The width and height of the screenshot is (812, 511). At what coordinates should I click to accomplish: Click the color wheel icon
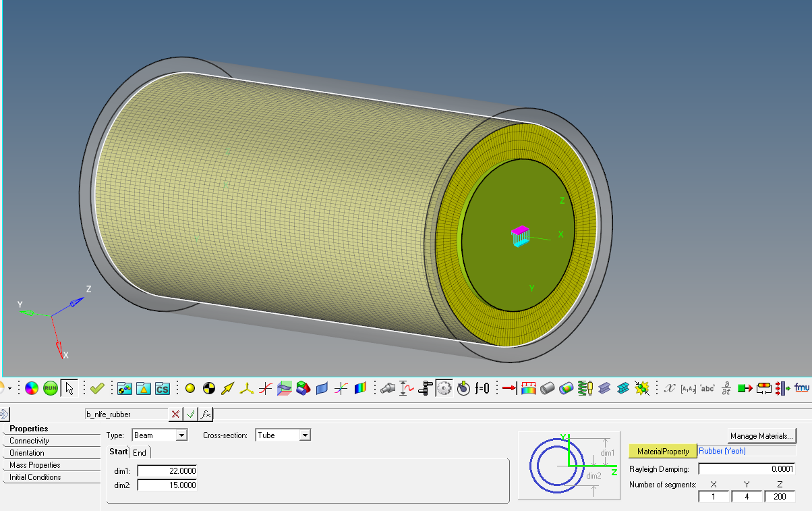click(x=32, y=388)
